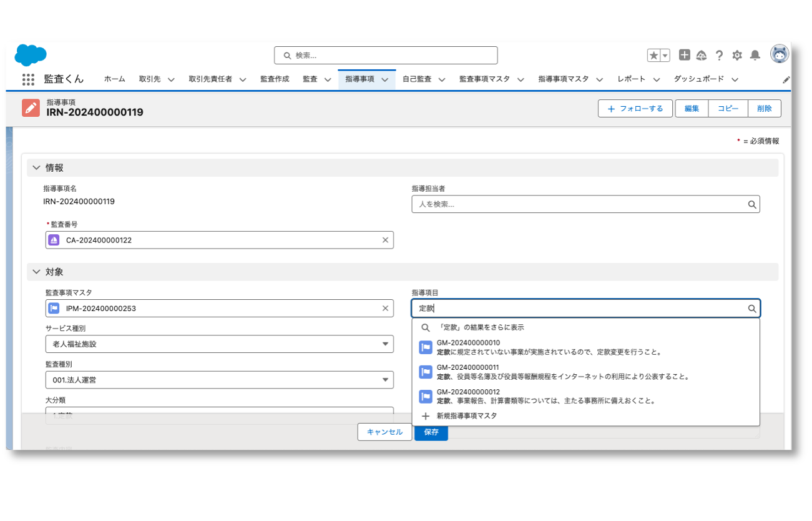Viewport: 812px width, 521px height.
Task: Select the GM-202400000012 result
Action: pos(585,396)
